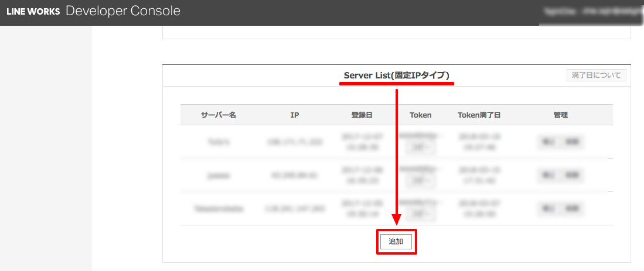Click left 管理 button in second server row
The height and width of the screenshot is (271, 644).
[549, 175]
